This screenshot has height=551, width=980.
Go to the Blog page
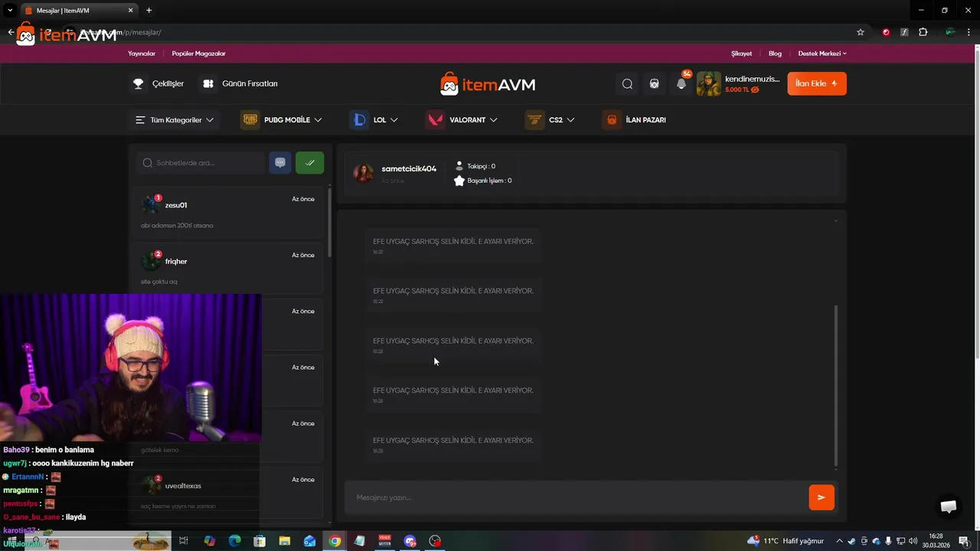[x=775, y=54]
